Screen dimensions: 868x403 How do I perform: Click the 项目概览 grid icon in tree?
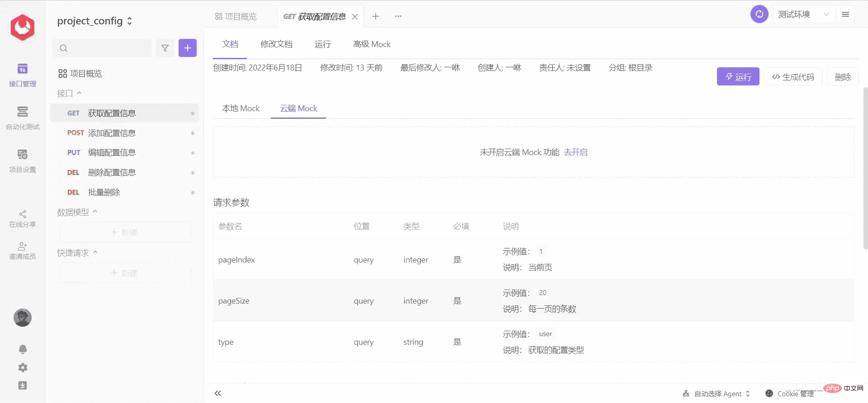63,74
